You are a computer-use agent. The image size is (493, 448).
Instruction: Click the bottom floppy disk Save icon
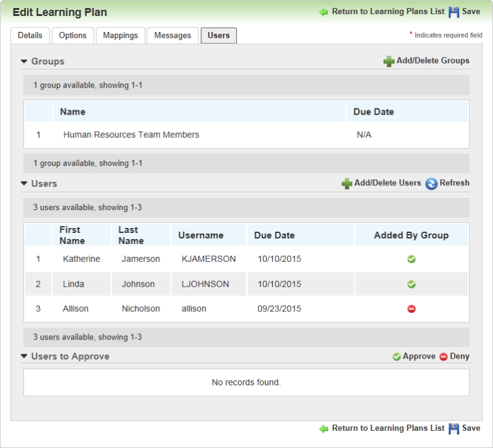[454, 428]
